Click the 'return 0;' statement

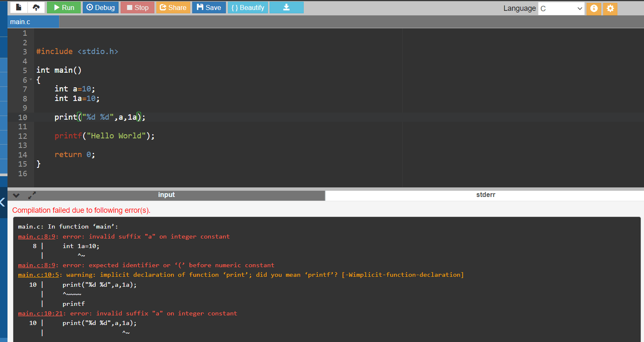(75, 155)
